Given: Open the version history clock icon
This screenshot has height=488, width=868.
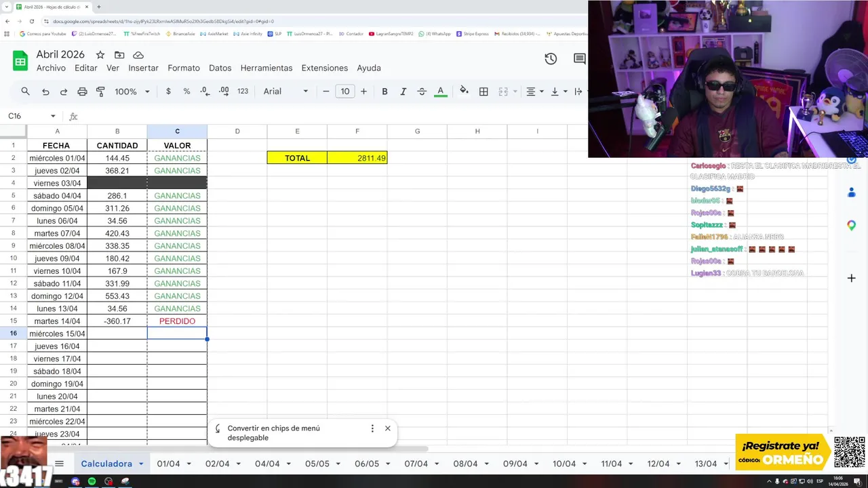Looking at the screenshot, I should tap(551, 59).
